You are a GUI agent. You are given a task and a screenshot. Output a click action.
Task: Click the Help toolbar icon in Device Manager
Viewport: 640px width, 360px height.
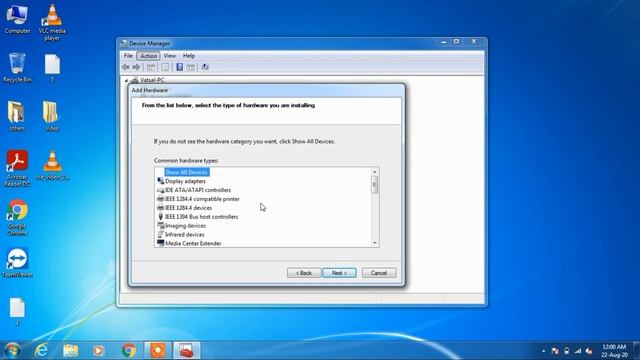pos(179,67)
